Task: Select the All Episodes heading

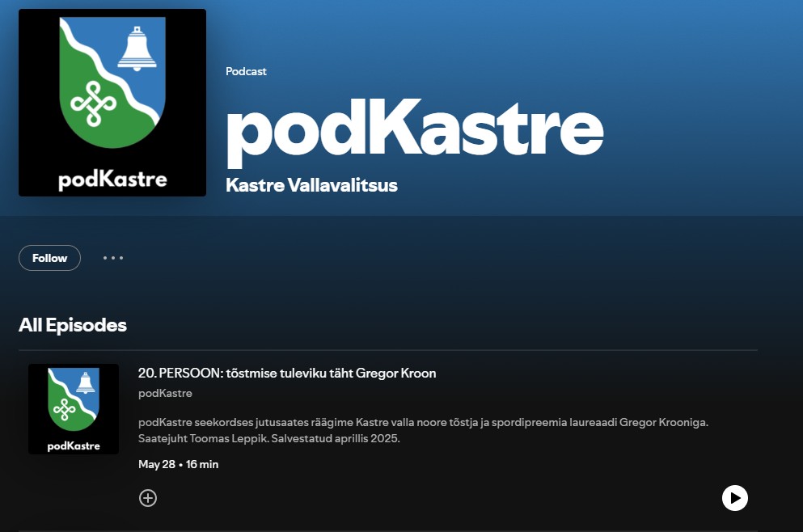Action: [73, 325]
